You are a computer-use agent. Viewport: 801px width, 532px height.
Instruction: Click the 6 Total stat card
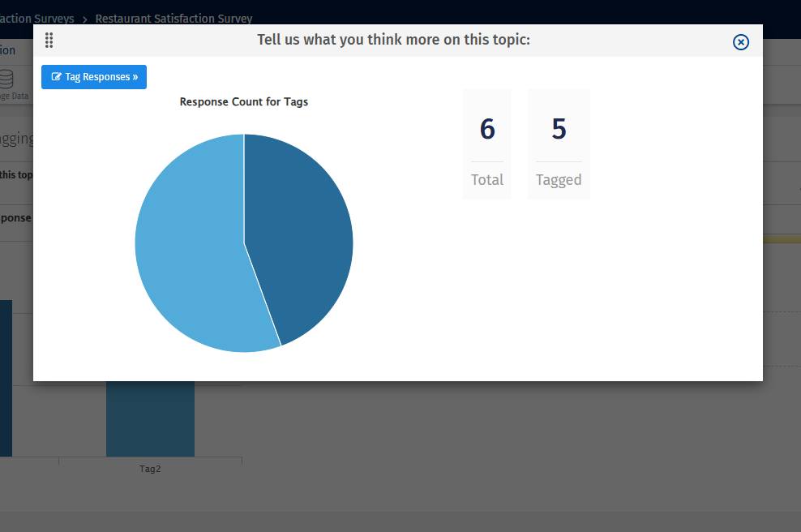tap(487, 144)
